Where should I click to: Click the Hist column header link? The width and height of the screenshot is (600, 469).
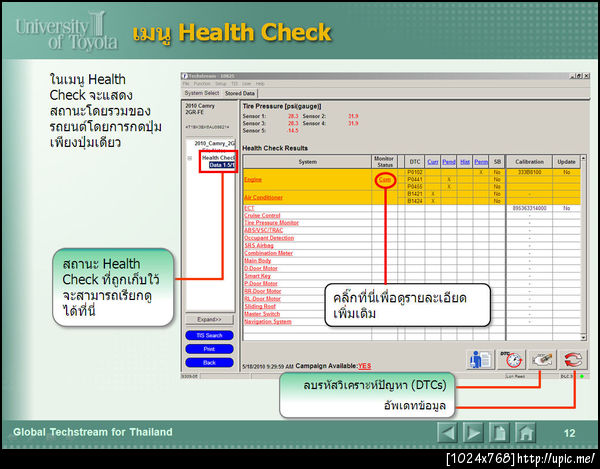tap(465, 162)
